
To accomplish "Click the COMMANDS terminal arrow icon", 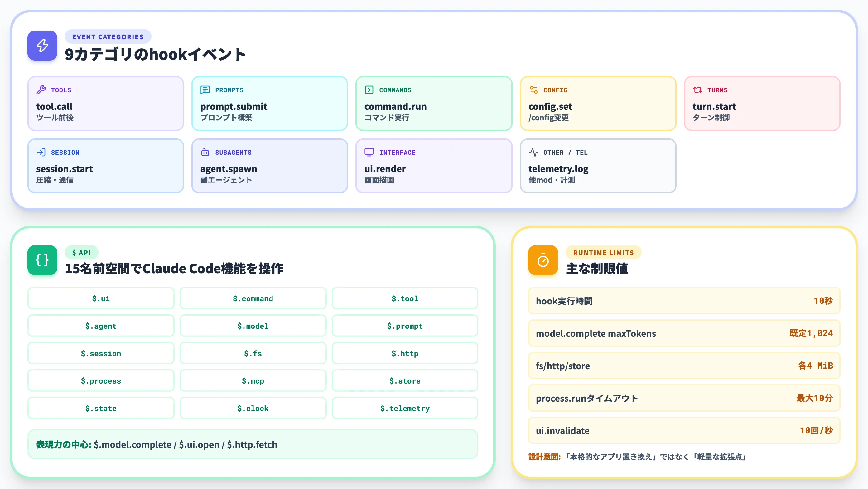I will click(x=369, y=90).
